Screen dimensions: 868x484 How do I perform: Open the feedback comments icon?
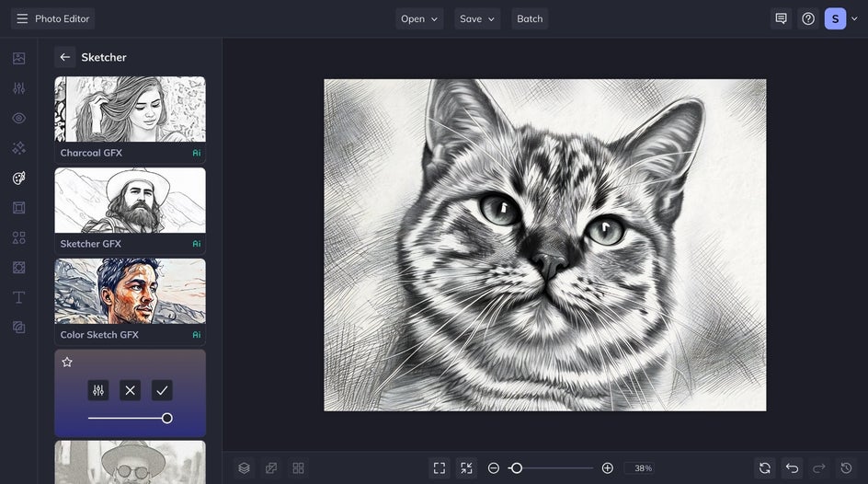[x=781, y=18]
